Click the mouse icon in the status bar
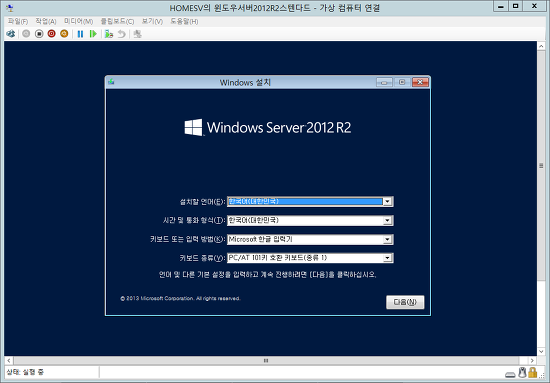This screenshot has height=383, width=550. click(x=522, y=372)
